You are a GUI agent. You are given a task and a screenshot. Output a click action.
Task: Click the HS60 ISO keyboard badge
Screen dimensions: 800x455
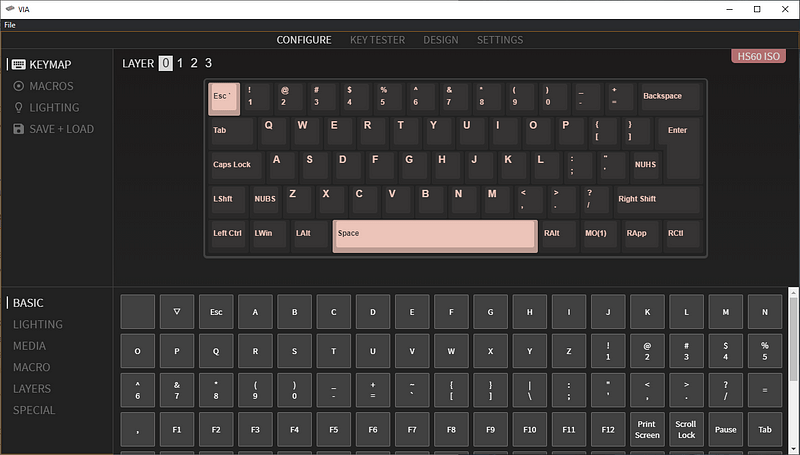[x=758, y=56]
